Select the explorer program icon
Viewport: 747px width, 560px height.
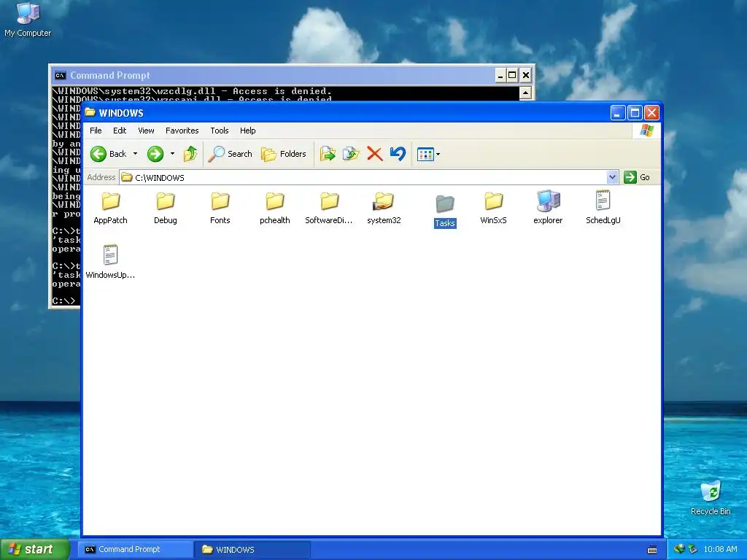548,209
